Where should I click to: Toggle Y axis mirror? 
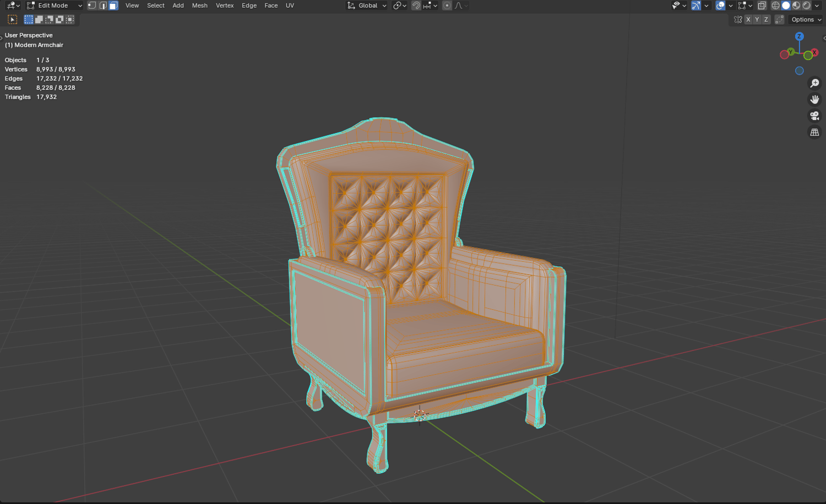(757, 20)
